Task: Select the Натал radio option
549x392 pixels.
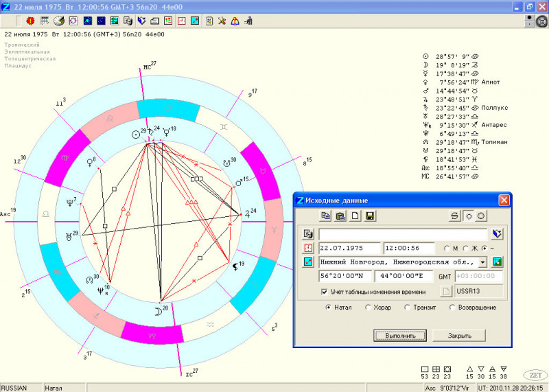Action: click(329, 308)
